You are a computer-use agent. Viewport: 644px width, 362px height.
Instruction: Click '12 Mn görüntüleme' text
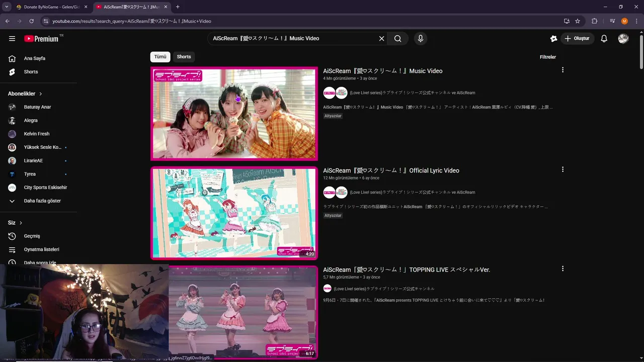coord(341,178)
